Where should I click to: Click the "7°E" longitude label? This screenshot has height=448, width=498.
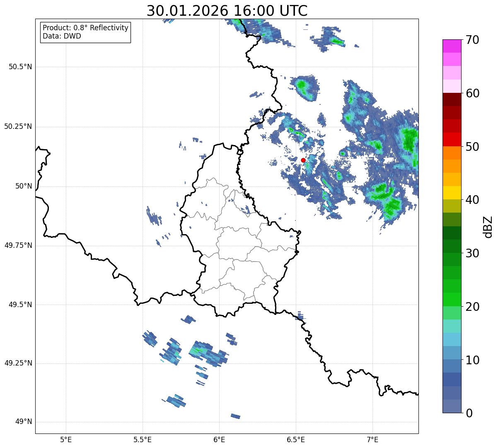click(x=372, y=440)
